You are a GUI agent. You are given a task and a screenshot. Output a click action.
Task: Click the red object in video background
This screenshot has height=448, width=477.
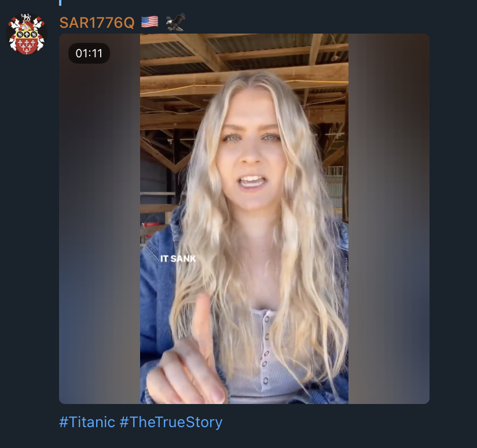coord(150,229)
